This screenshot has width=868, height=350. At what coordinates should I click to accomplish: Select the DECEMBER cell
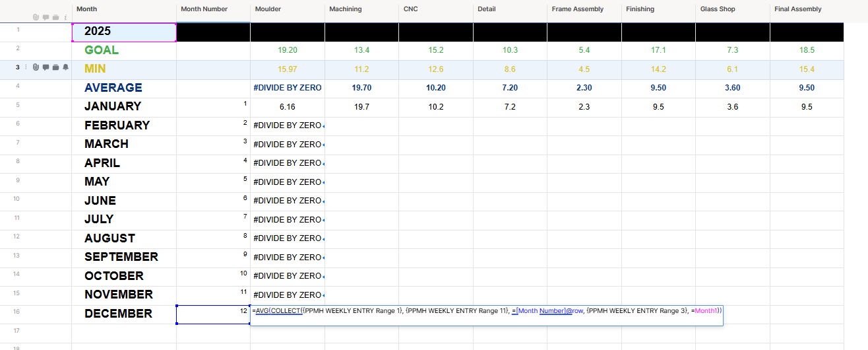click(x=124, y=314)
